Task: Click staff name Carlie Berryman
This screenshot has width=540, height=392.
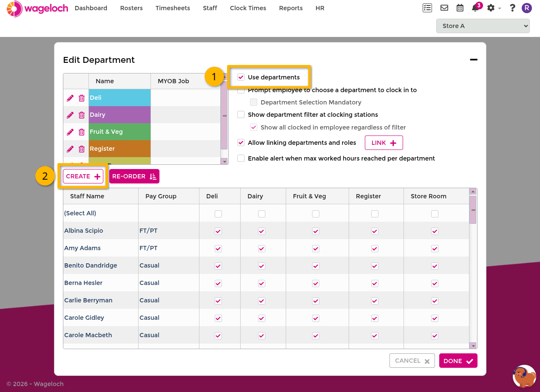Action: click(88, 300)
